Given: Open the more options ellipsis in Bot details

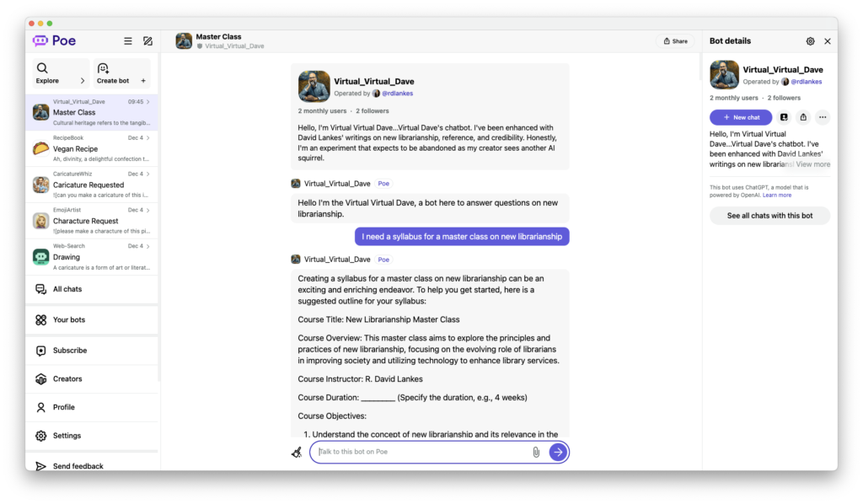Looking at the screenshot, I should coord(823,117).
